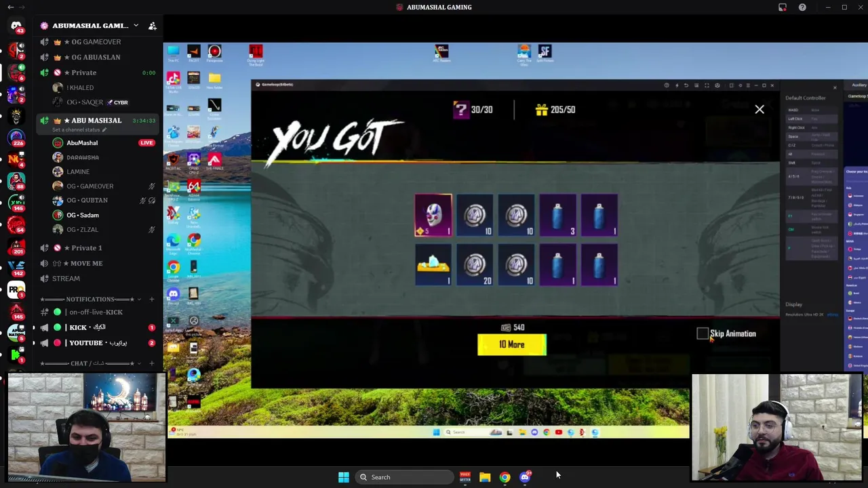
Task: Select user OG • QUBTAN in voice list
Action: [87, 201]
